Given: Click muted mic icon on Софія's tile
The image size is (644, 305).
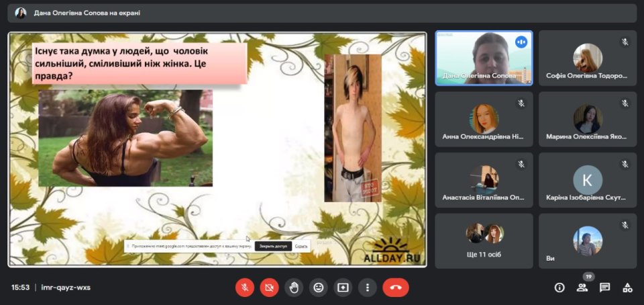Looking at the screenshot, I should [625, 42].
